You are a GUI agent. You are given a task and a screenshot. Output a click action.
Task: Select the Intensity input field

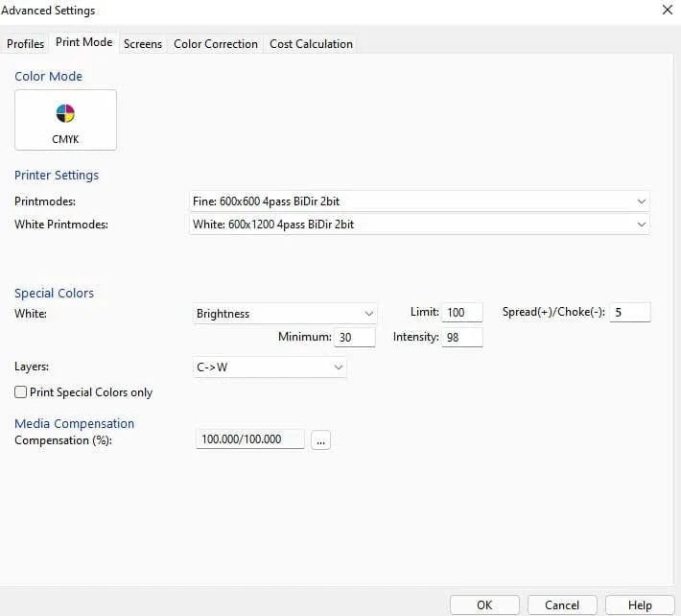pyautogui.click(x=462, y=338)
